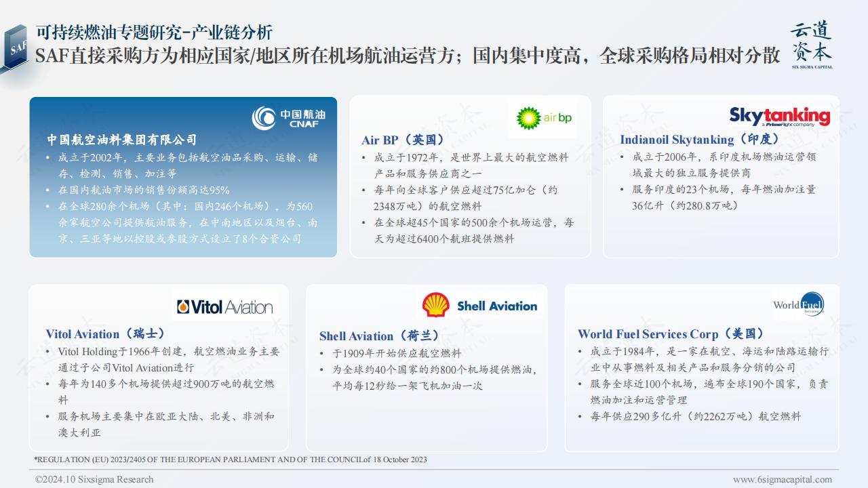Select the heading 可持续燃油专题研究-产业链分析
Screen dimensions: 868x488
[x=154, y=32]
